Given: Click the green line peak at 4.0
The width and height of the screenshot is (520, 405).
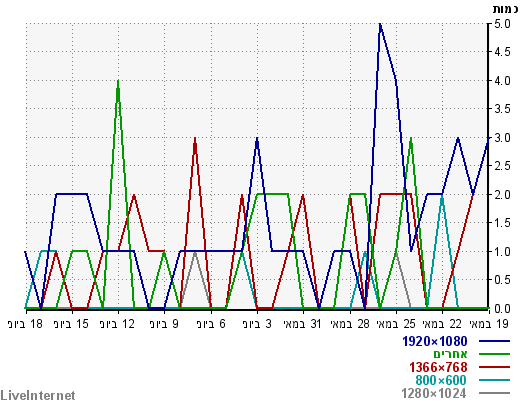Looking at the screenshot, I should (x=118, y=81).
